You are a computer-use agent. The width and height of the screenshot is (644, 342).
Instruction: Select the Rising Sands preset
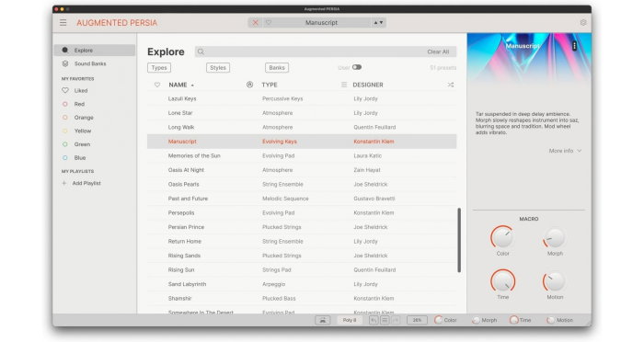pyautogui.click(x=302, y=256)
